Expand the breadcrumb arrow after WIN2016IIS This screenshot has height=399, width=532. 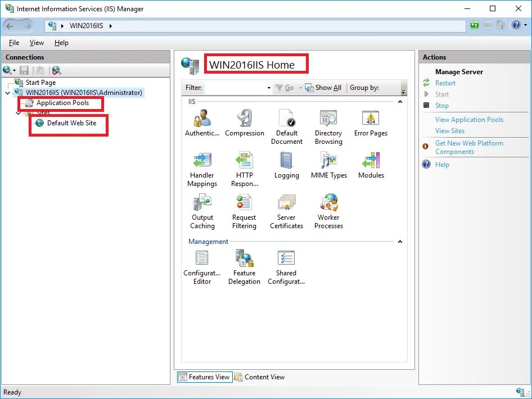[111, 26]
